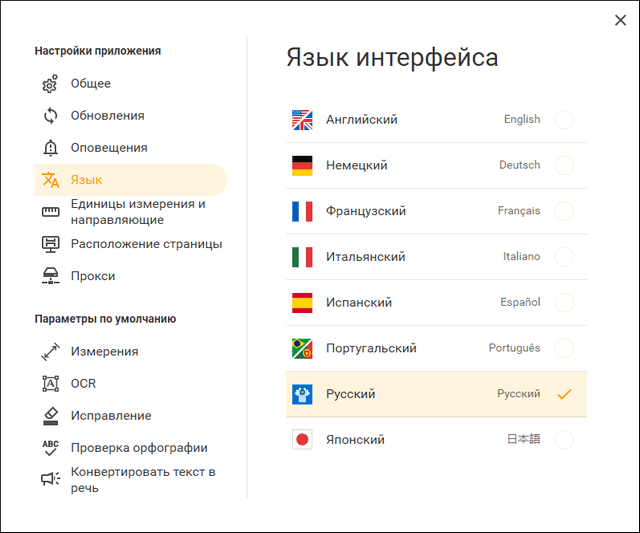
Task: Click the Spanish flag thumbnail
Action: [x=302, y=303]
